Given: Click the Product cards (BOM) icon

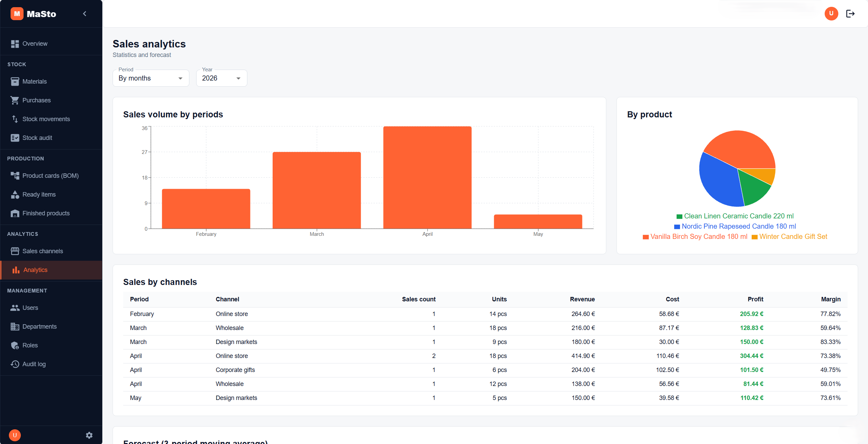Looking at the screenshot, I should (x=15, y=176).
